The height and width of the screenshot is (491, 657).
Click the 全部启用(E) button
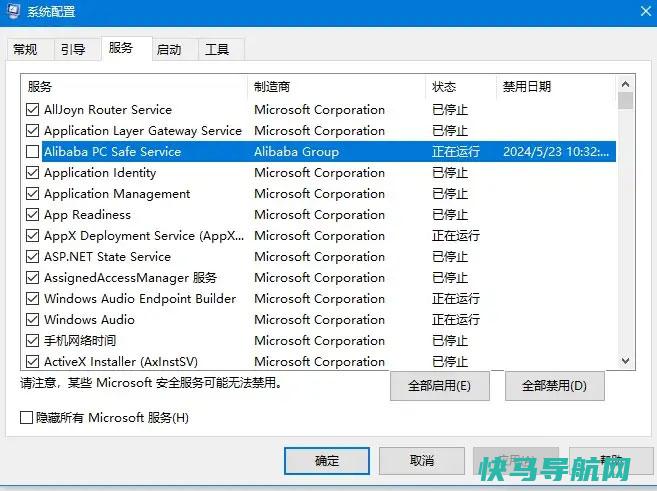tap(440, 385)
